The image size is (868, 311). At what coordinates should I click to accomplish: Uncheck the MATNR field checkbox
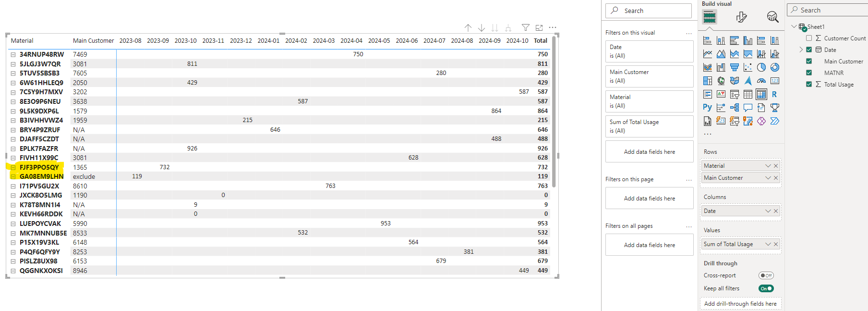click(809, 73)
